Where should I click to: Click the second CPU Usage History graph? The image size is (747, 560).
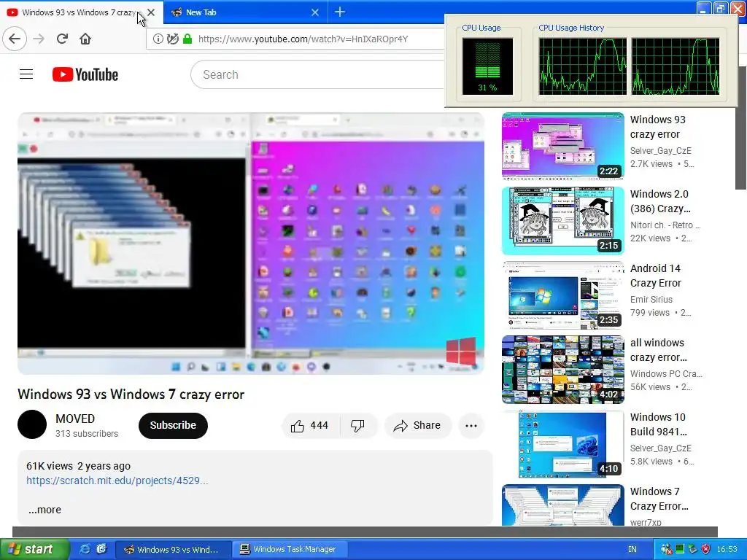(676, 66)
